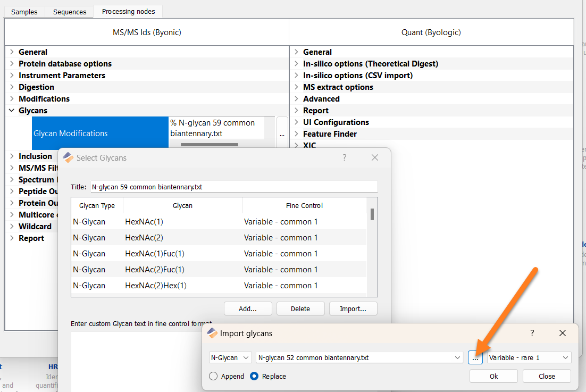Expand the Advanced section
This screenshot has width=586, height=392.
click(296, 98)
